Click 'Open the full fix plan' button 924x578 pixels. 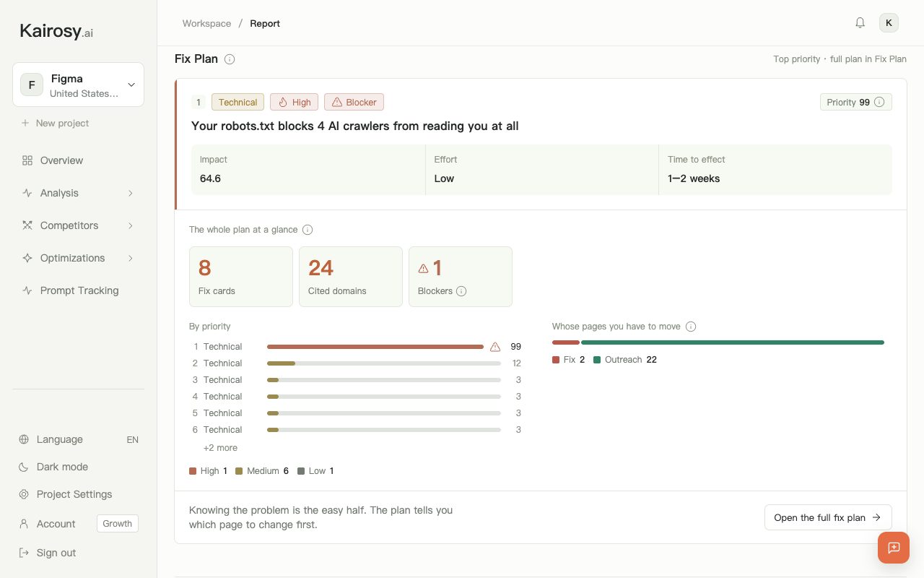pyautogui.click(x=828, y=517)
